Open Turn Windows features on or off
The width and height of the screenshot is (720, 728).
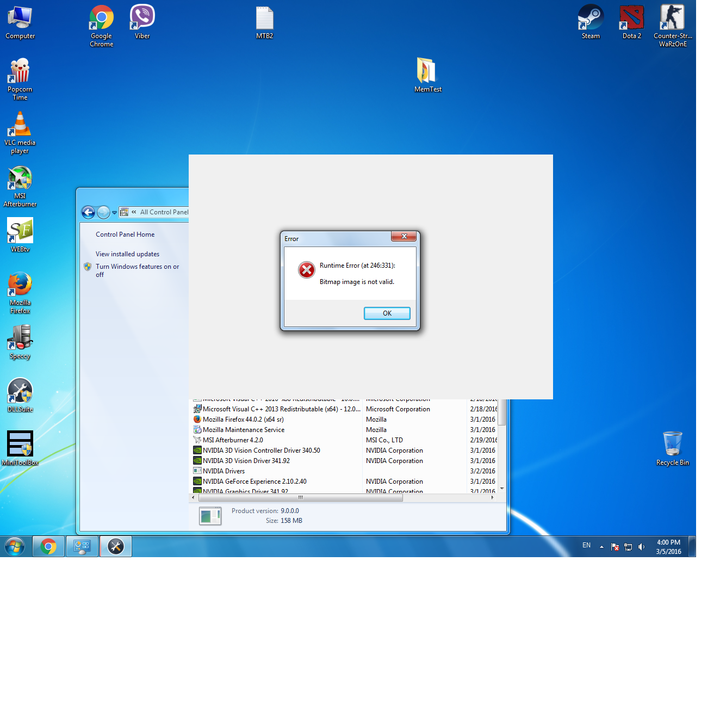(x=138, y=270)
